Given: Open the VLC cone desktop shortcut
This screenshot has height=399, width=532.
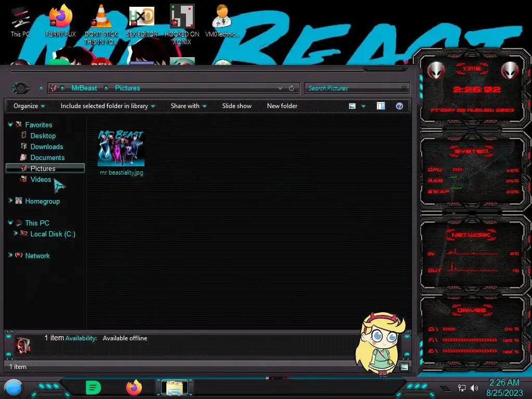Looking at the screenshot, I should coord(101,24).
